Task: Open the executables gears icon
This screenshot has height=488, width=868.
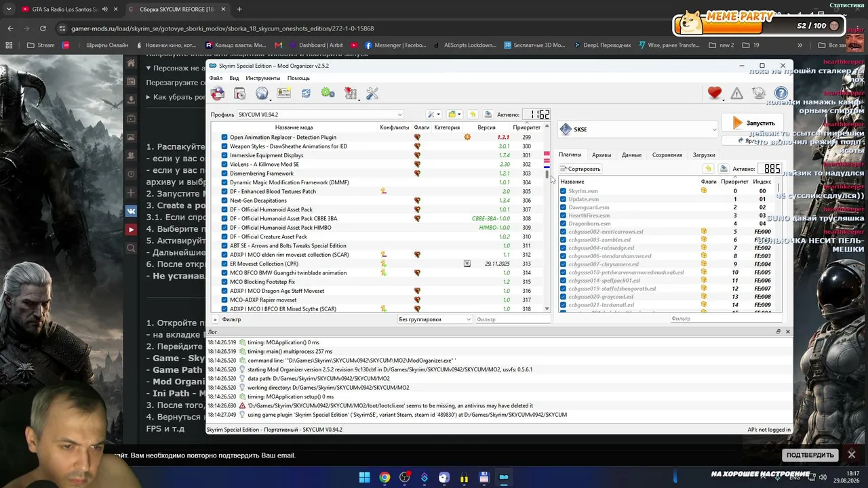Action: point(328,94)
